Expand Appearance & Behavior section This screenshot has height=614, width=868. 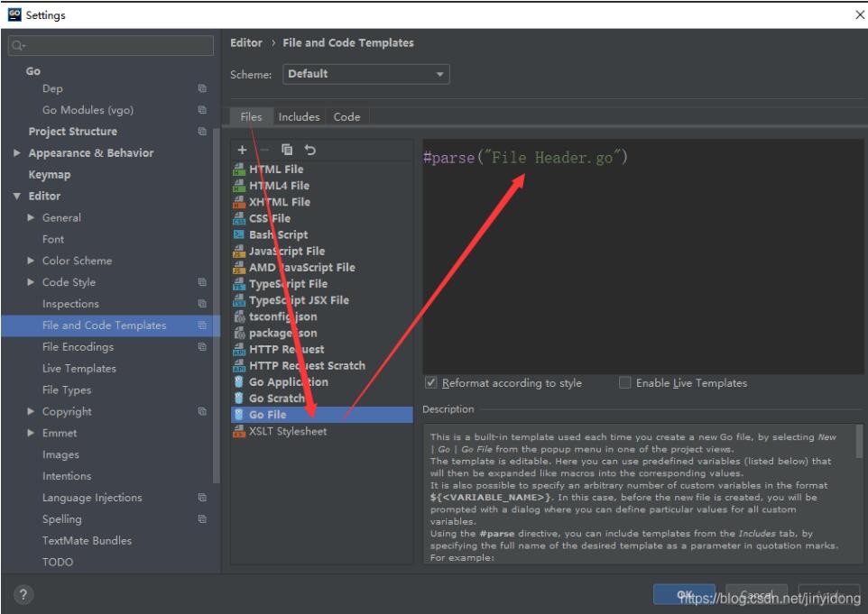(x=18, y=153)
